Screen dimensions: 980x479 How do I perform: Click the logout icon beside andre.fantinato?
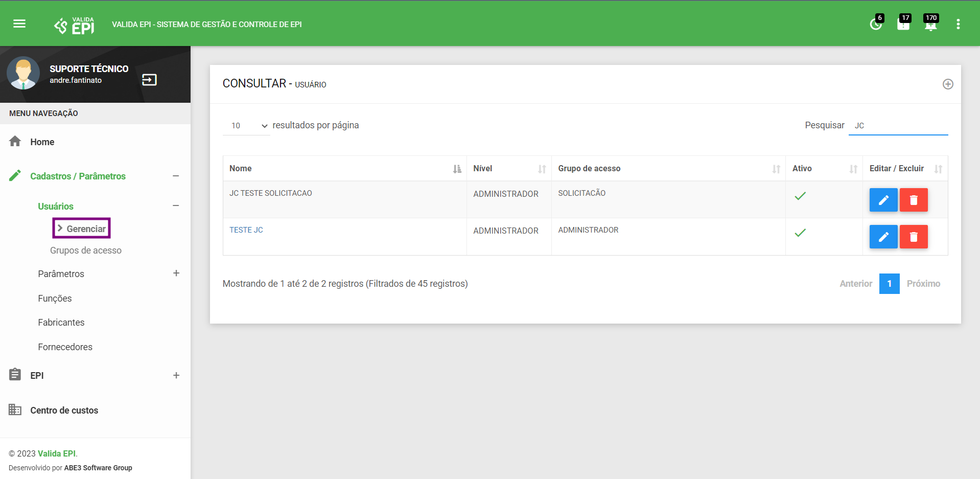tap(149, 80)
